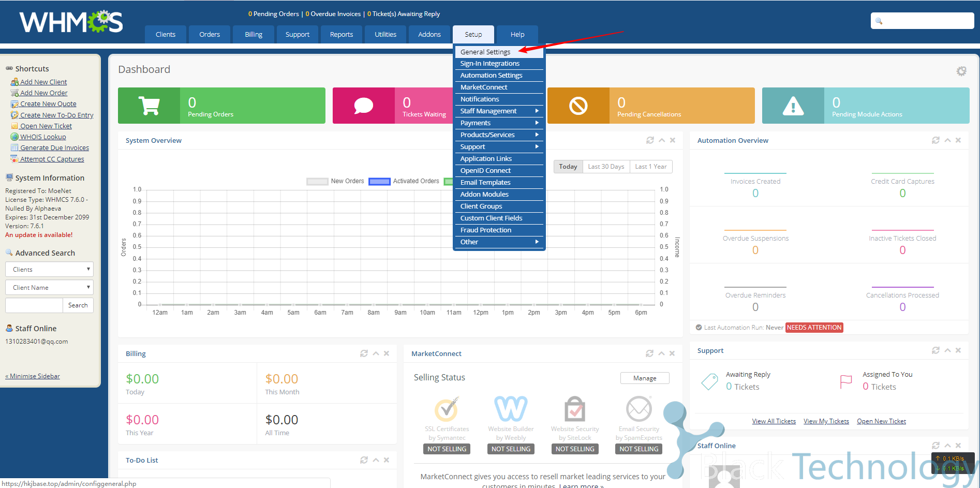Toggle the Activated Orders chart legend
Image resolution: width=980 pixels, height=488 pixels.
pos(405,181)
